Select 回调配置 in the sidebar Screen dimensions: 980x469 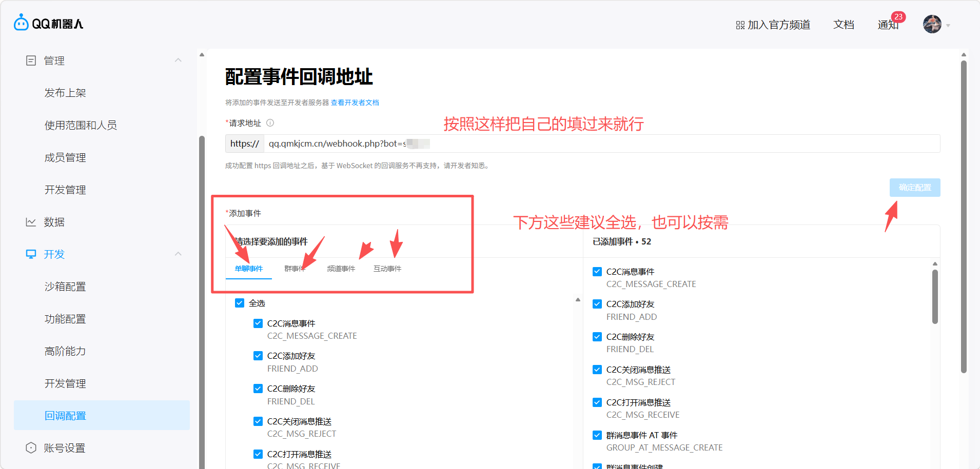102,415
